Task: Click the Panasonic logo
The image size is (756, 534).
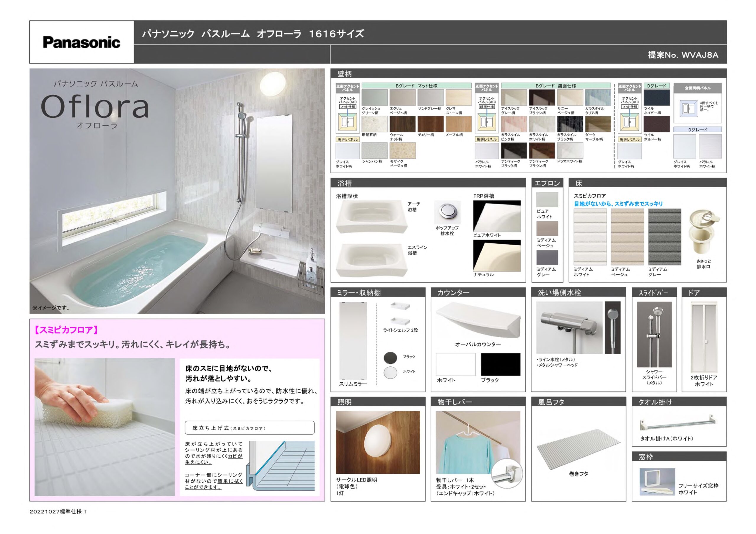Action: point(81,42)
